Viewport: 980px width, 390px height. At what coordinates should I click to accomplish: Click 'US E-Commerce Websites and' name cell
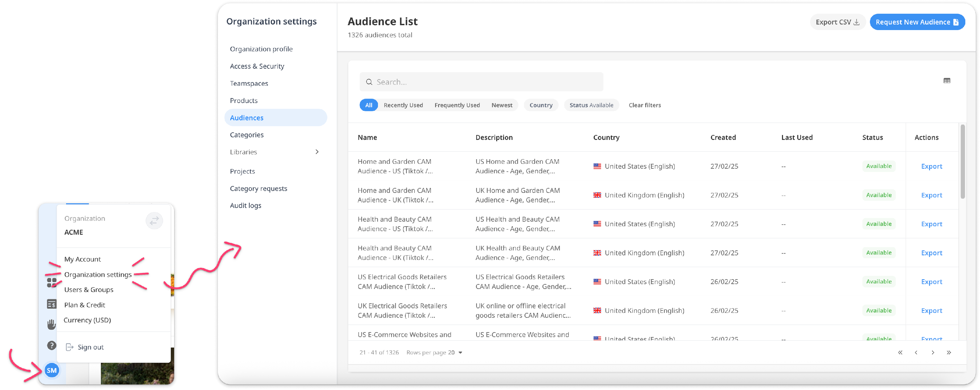point(404,334)
